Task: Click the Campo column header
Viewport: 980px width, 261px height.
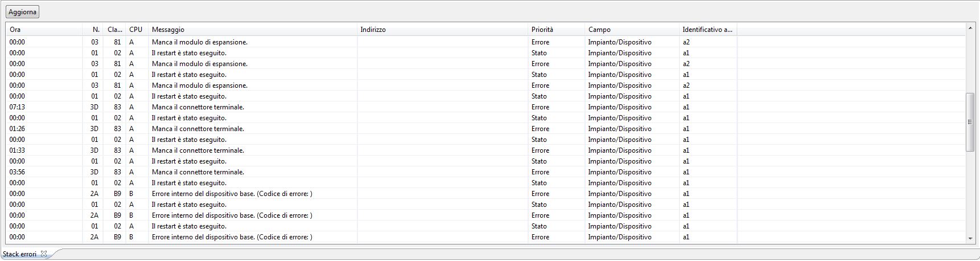Action: click(632, 30)
